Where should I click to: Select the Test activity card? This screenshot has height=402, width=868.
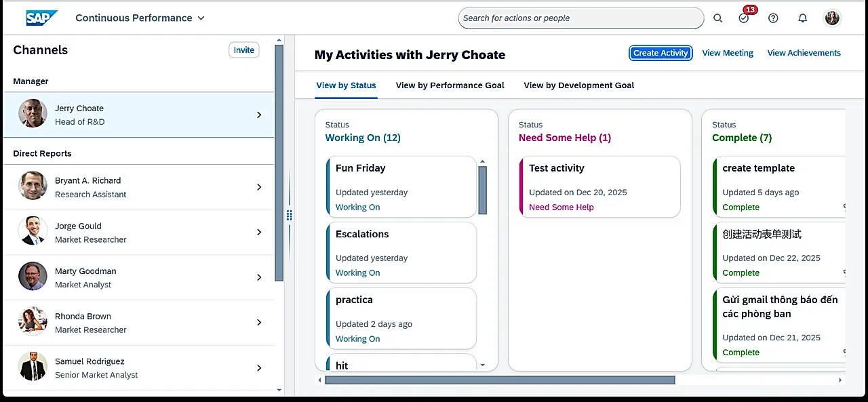(599, 186)
